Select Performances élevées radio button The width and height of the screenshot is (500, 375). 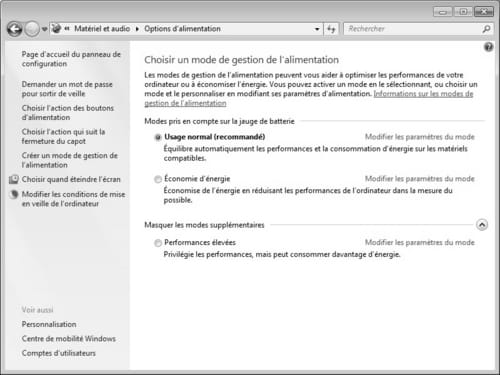(x=158, y=243)
